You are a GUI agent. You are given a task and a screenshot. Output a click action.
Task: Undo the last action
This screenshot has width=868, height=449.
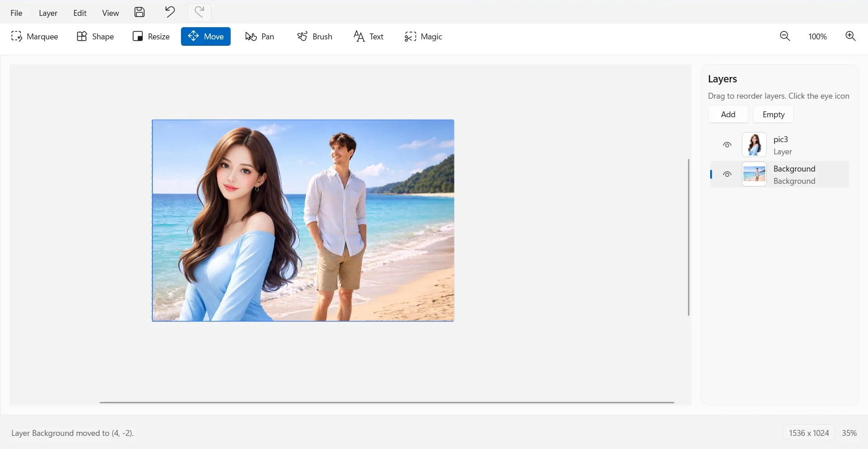click(170, 12)
